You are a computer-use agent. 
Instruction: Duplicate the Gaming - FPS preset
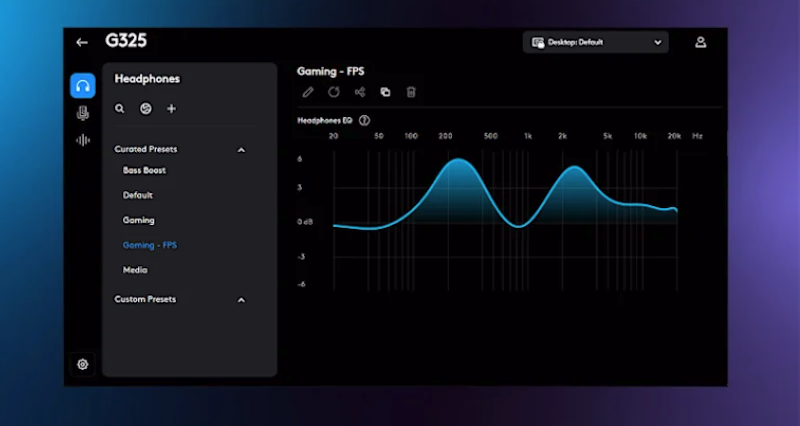[385, 92]
